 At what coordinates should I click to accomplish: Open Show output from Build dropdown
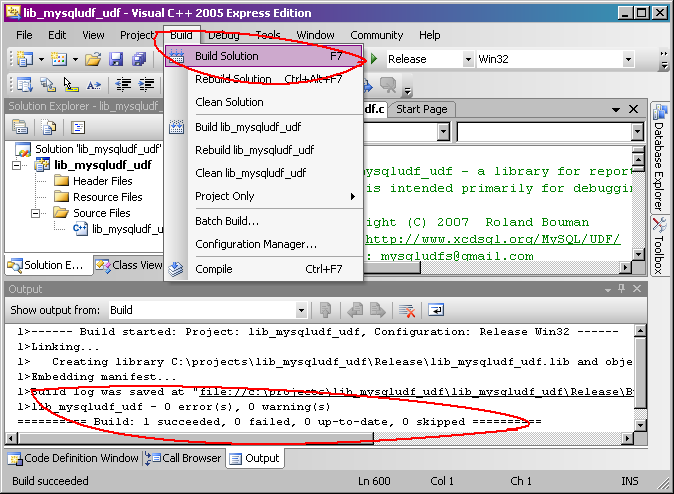[x=301, y=310]
